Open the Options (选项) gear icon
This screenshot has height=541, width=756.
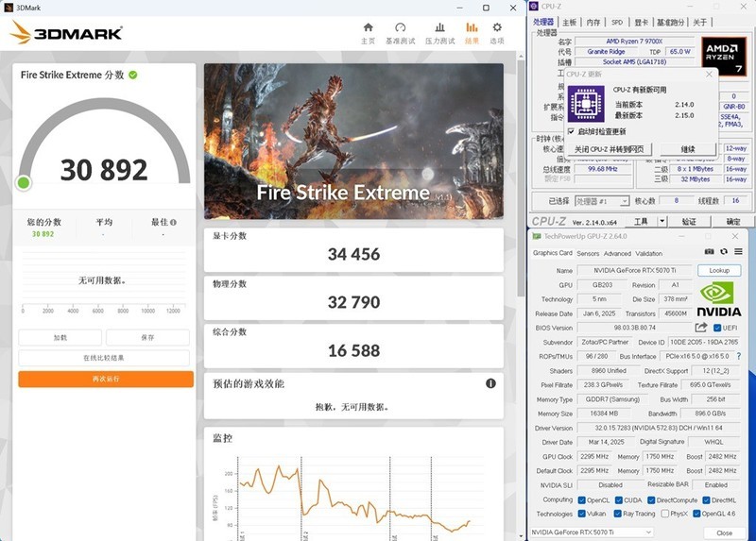[497, 27]
